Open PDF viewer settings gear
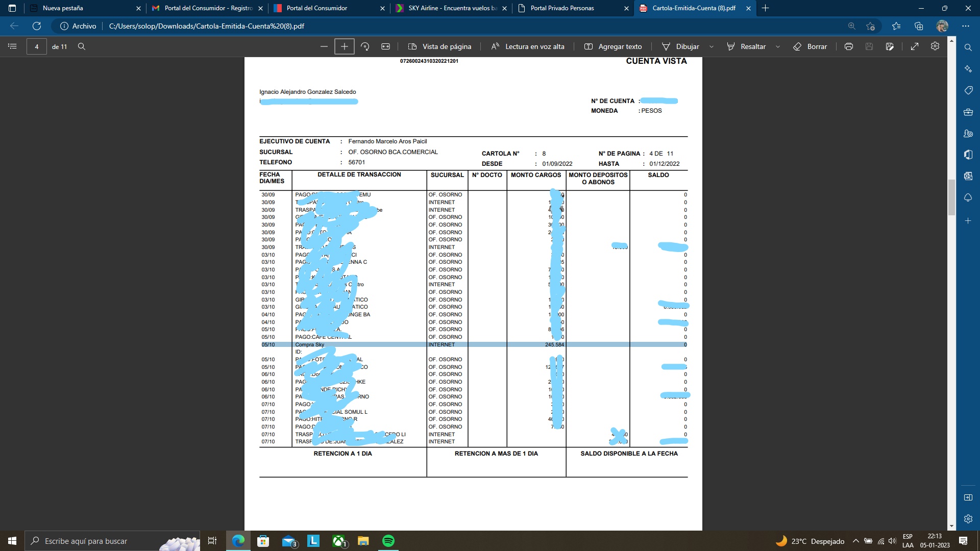The width and height of the screenshot is (980, 551). click(x=935, y=46)
